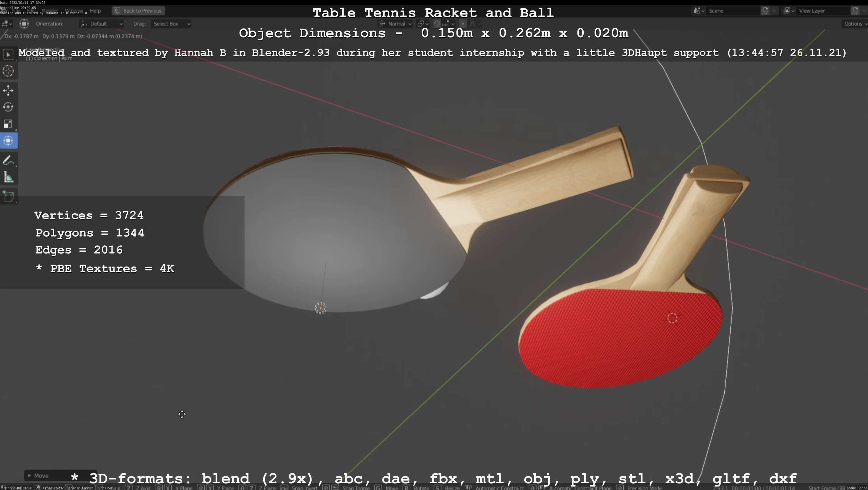
Task: Open the Window menu
Action: 73,11
